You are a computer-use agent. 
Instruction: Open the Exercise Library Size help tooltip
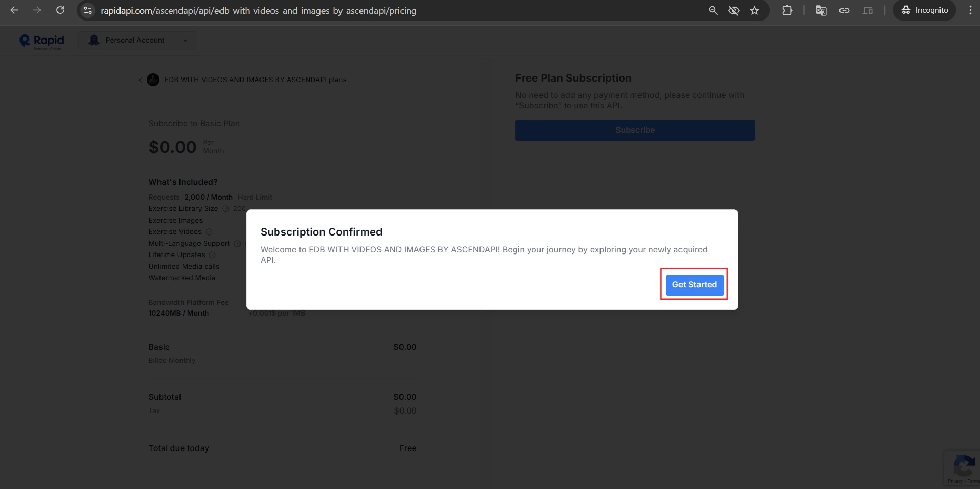(225, 209)
